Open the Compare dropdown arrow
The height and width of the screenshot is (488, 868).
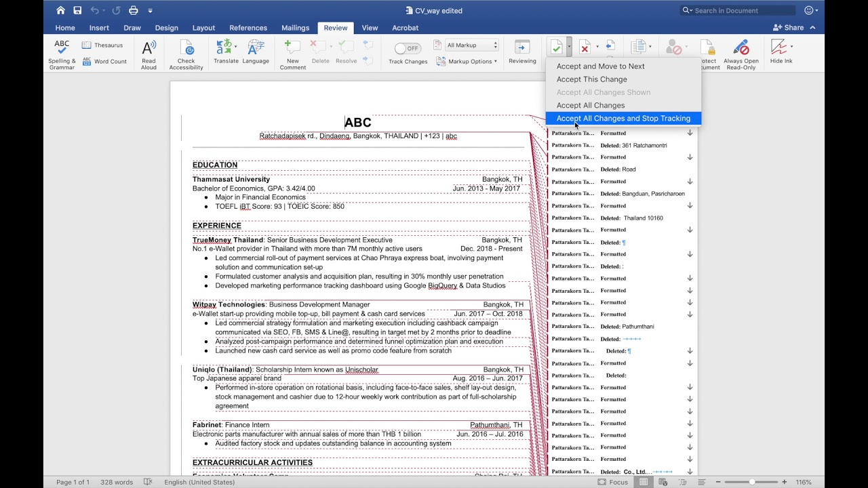coord(650,47)
